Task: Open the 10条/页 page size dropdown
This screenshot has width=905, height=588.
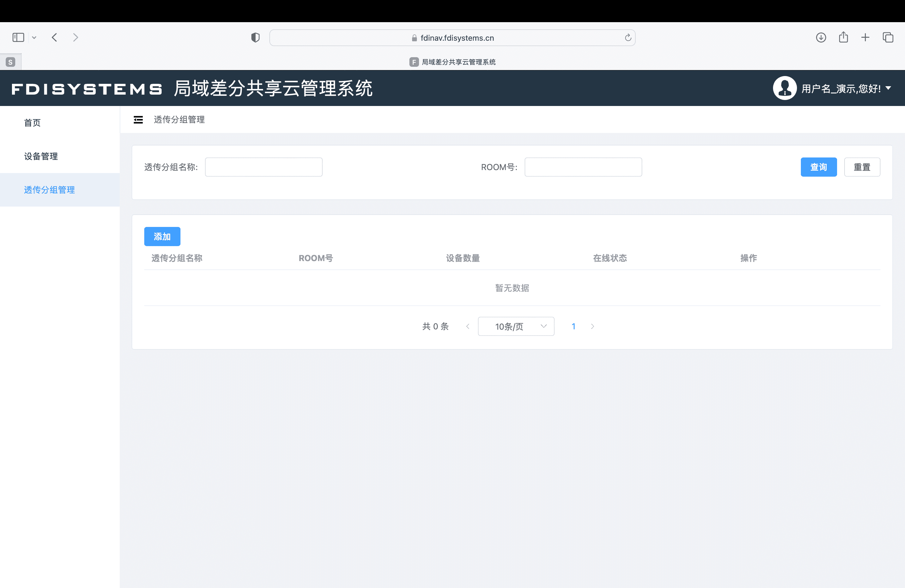Action: point(516,326)
